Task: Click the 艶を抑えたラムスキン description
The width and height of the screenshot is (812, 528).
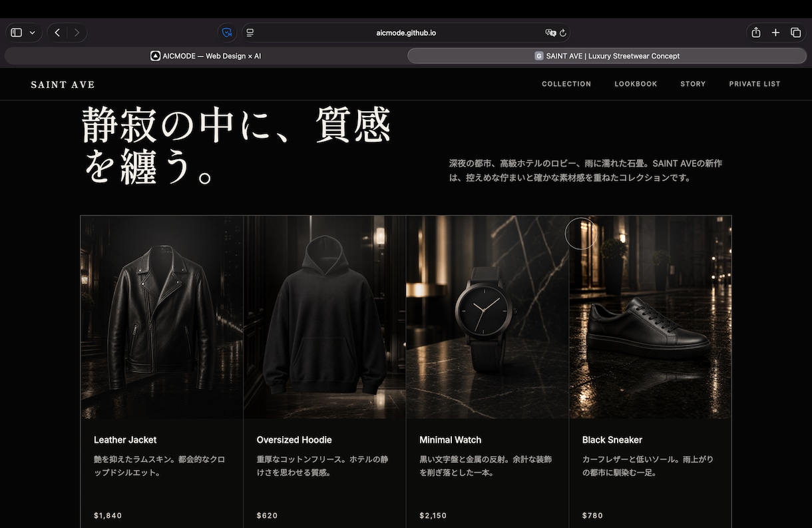Action: [x=160, y=466]
